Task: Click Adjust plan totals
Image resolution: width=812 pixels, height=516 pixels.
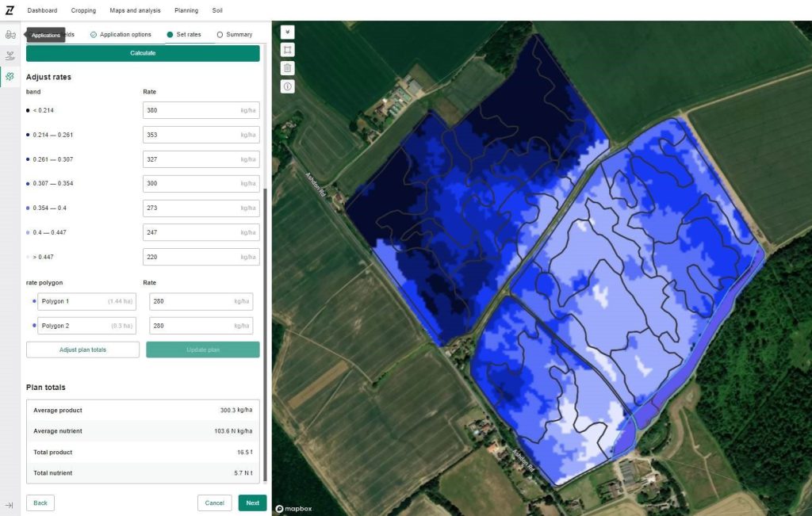Action: pos(82,350)
